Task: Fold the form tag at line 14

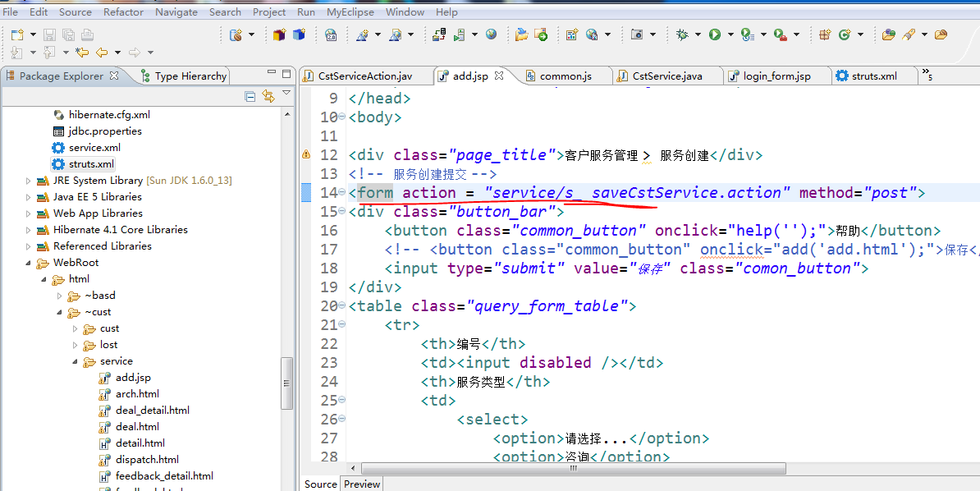Action: click(342, 193)
